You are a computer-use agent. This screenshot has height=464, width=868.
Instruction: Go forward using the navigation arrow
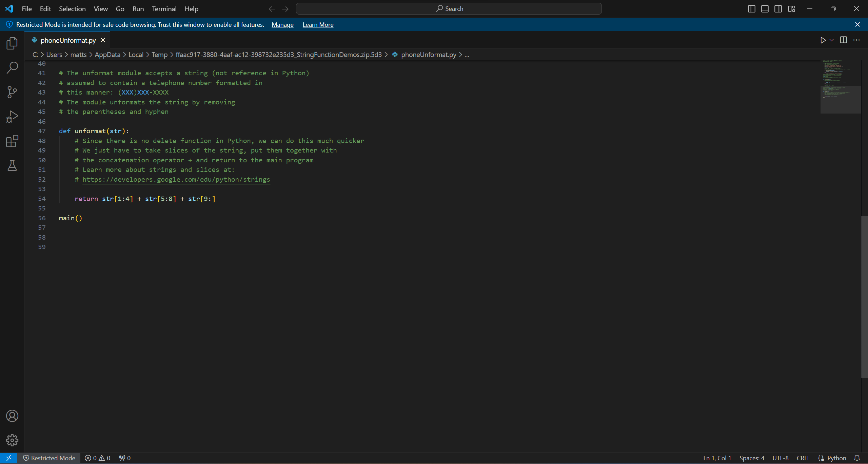[x=285, y=9]
